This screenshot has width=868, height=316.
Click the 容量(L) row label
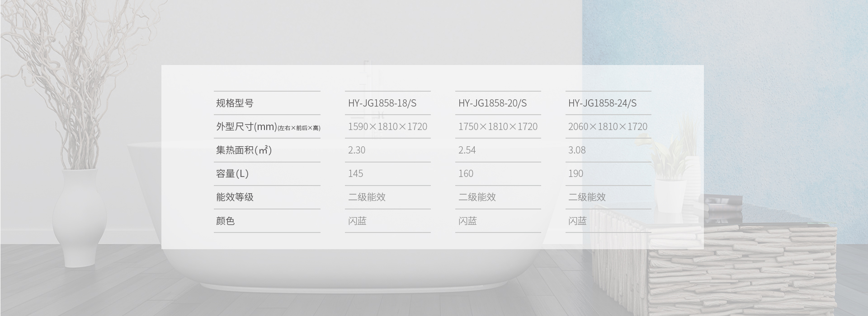[x=232, y=173]
